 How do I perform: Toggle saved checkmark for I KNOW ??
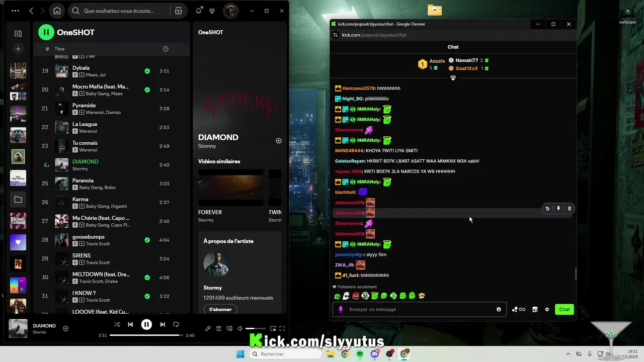147,296
